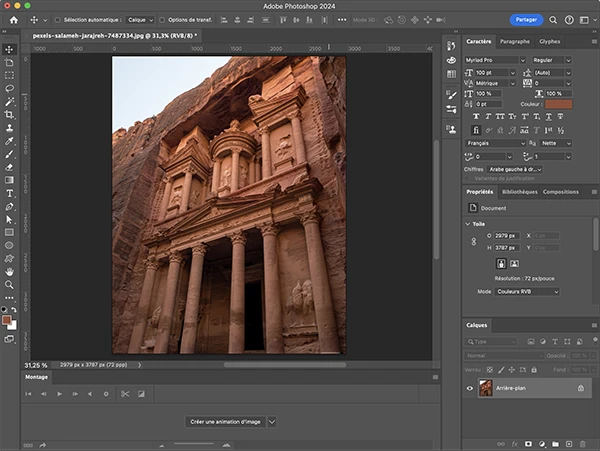Open the search magnifier in top bar
Image resolution: width=600 pixels, height=451 pixels.
pyautogui.click(x=553, y=20)
